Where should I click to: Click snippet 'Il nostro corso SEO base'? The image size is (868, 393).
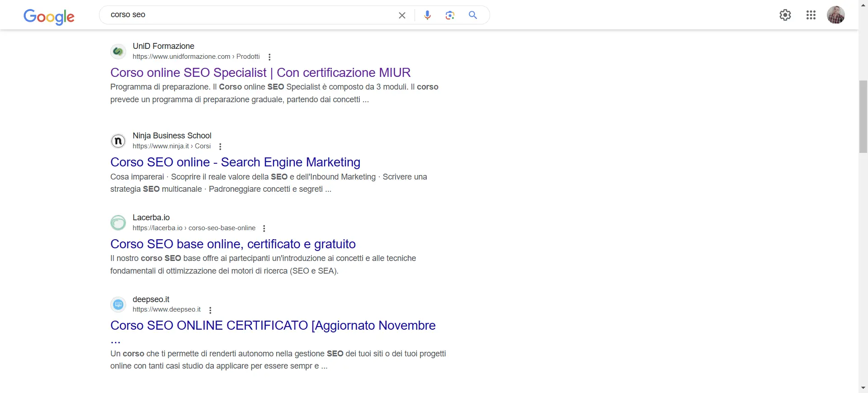263,265
